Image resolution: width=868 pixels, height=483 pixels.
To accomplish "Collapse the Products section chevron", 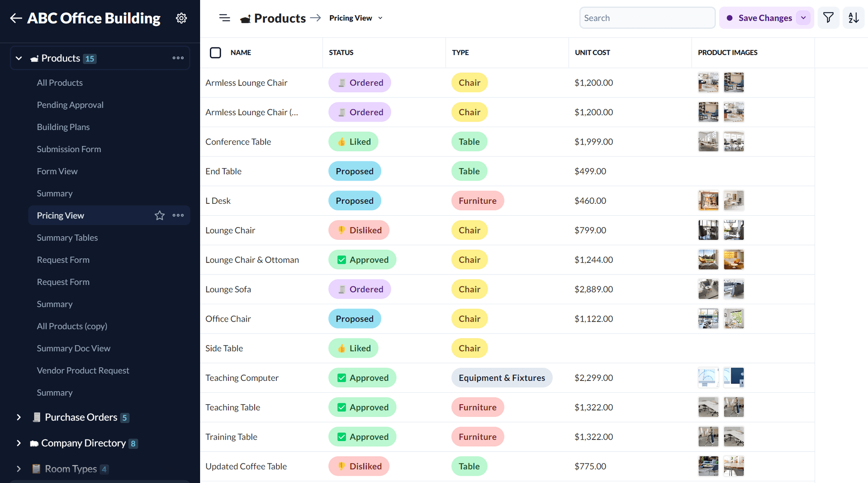I will pos(19,58).
